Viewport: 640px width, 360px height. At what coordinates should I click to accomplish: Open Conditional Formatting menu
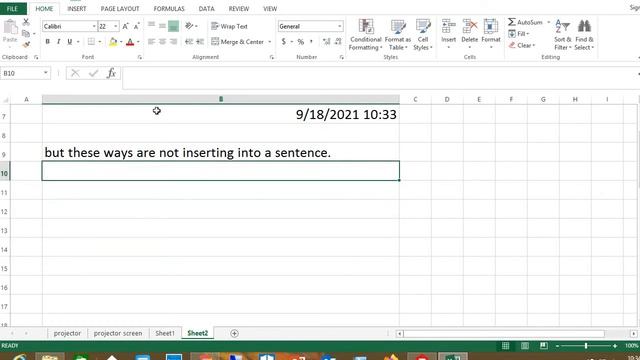click(366, 35)
